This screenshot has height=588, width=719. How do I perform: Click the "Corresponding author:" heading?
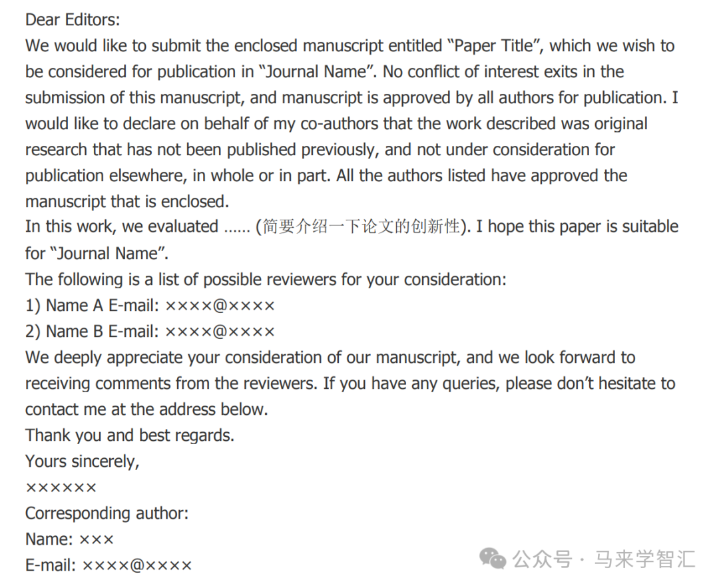point(107,513)
